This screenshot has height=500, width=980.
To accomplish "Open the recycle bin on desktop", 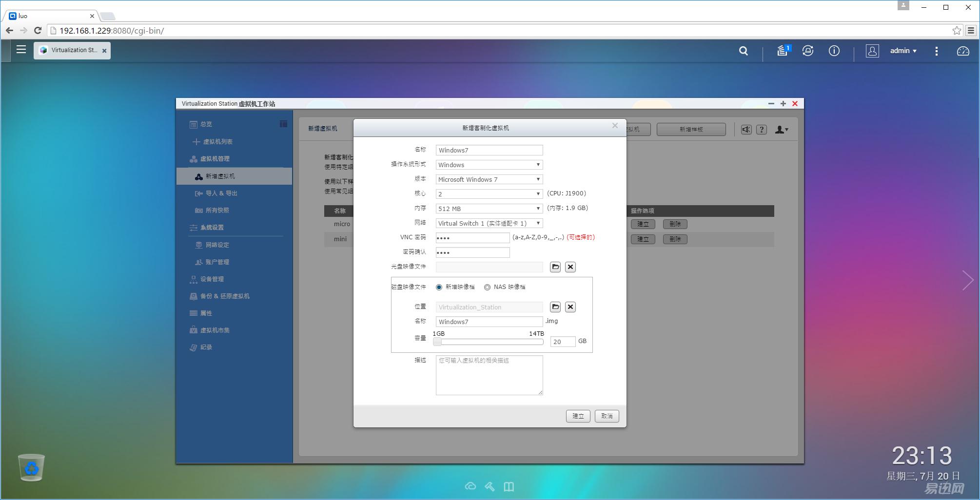I will point(31,468).
